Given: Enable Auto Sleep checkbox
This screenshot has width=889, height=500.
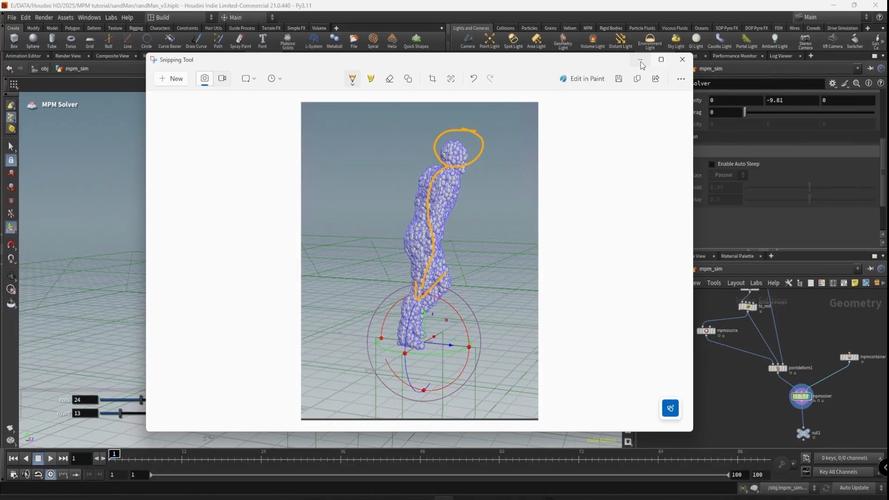Looking at the screenshot, I should pyautogui.click(x=712, y=164).
